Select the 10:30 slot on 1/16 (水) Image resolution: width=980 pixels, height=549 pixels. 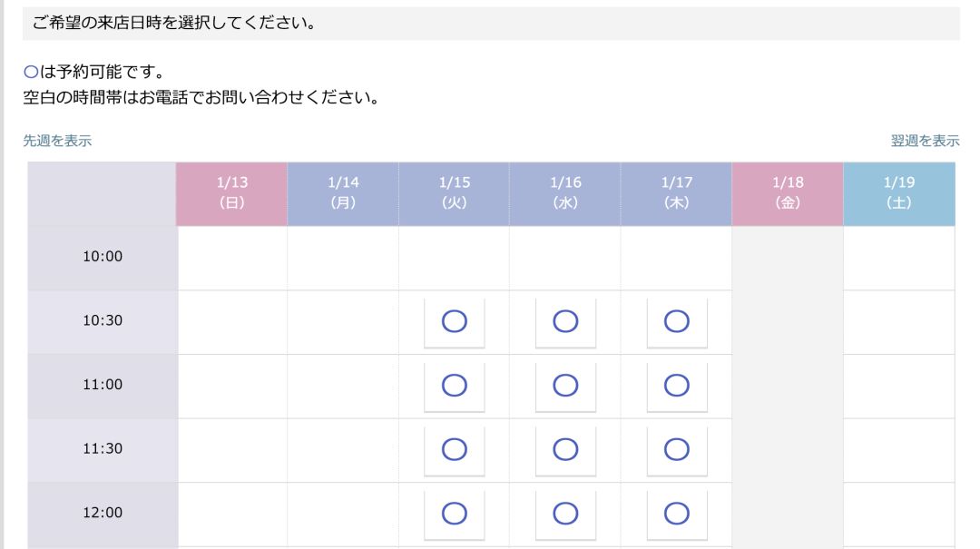[565, 321]
